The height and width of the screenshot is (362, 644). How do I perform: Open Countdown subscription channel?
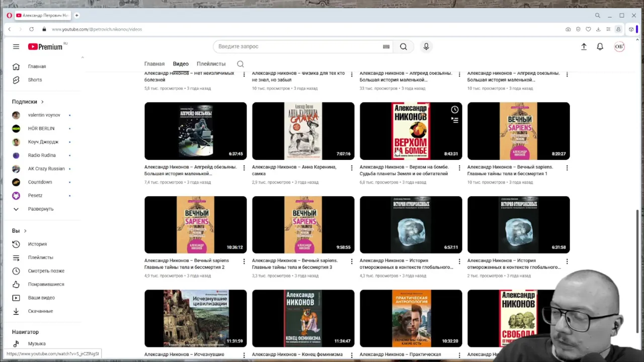click(x=40, y=182)
